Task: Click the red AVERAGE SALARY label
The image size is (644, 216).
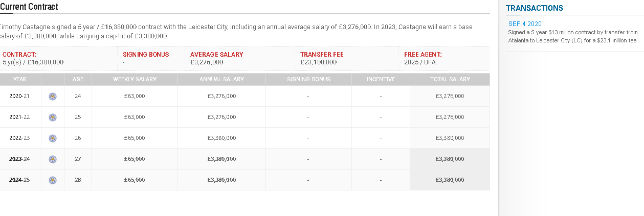Action: tap(216, 54)
